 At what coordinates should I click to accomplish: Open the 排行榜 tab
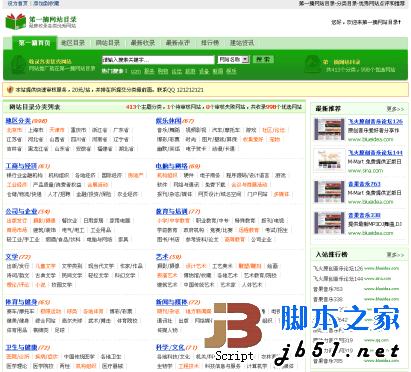pos(210,43)
